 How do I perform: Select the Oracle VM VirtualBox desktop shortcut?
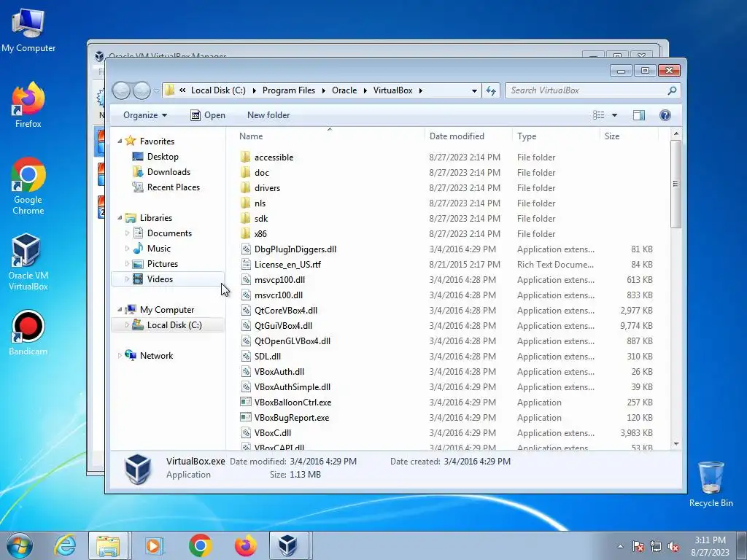tap(28, 262)
